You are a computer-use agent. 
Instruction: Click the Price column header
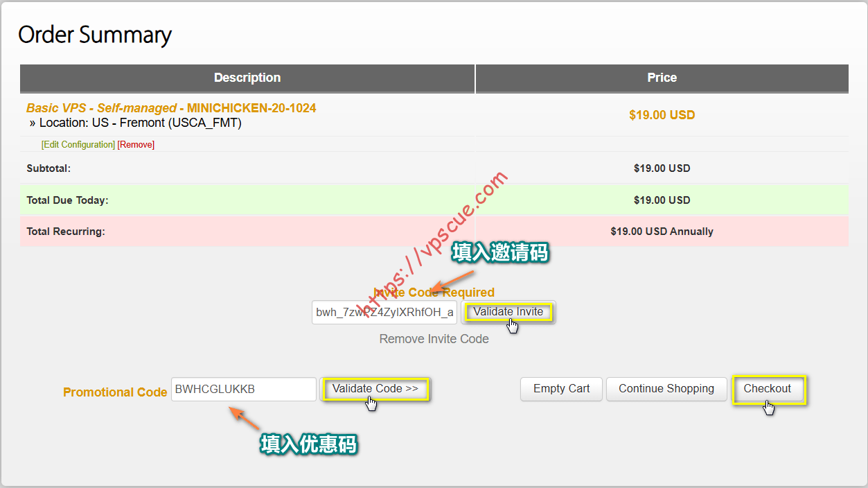pyautogui.click(x=662, y=78)
